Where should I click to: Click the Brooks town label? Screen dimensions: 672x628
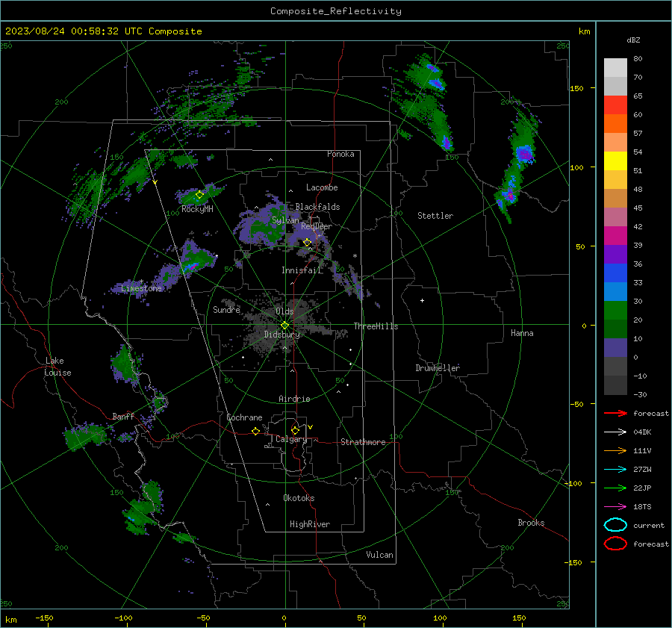pos(531,523)
